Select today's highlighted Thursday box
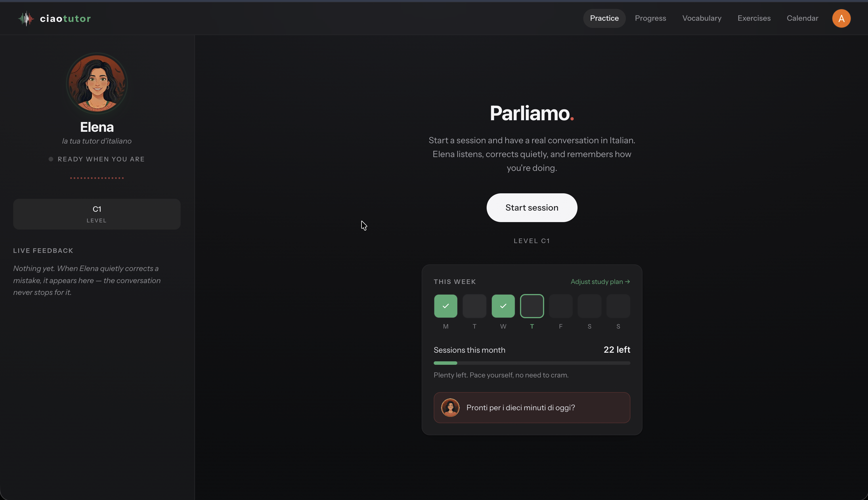 (x=532, y=306)
